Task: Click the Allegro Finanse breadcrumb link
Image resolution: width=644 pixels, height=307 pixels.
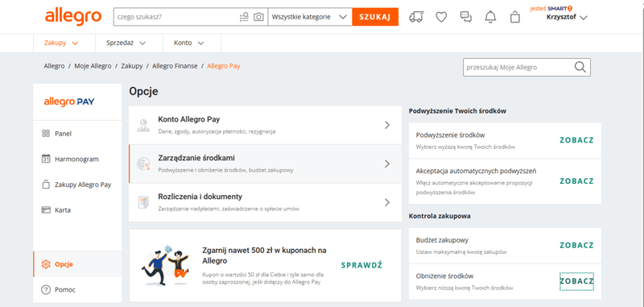Action: 175,66
